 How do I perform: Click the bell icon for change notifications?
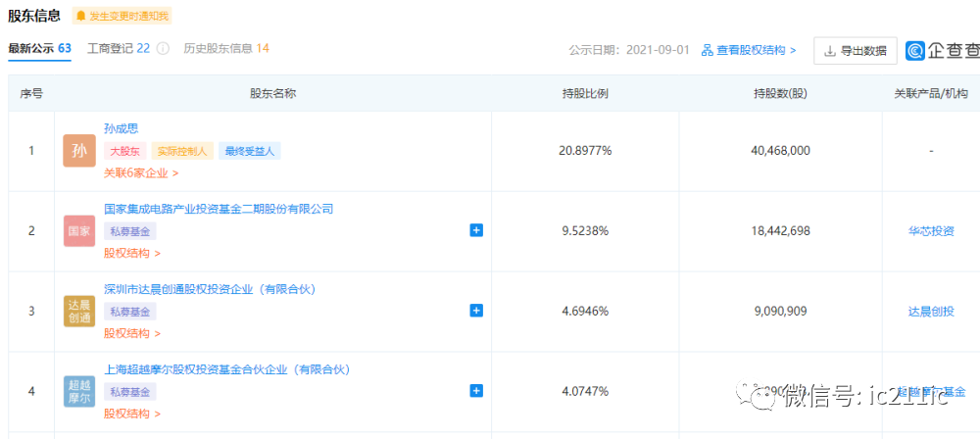[x=80, y=17]
